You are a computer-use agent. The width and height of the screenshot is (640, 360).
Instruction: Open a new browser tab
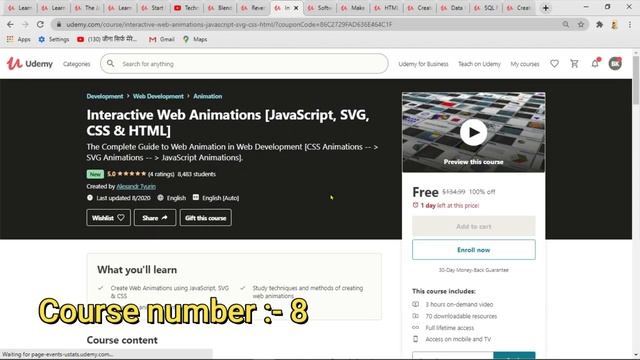pyautogui.click(x=546, y=8)
